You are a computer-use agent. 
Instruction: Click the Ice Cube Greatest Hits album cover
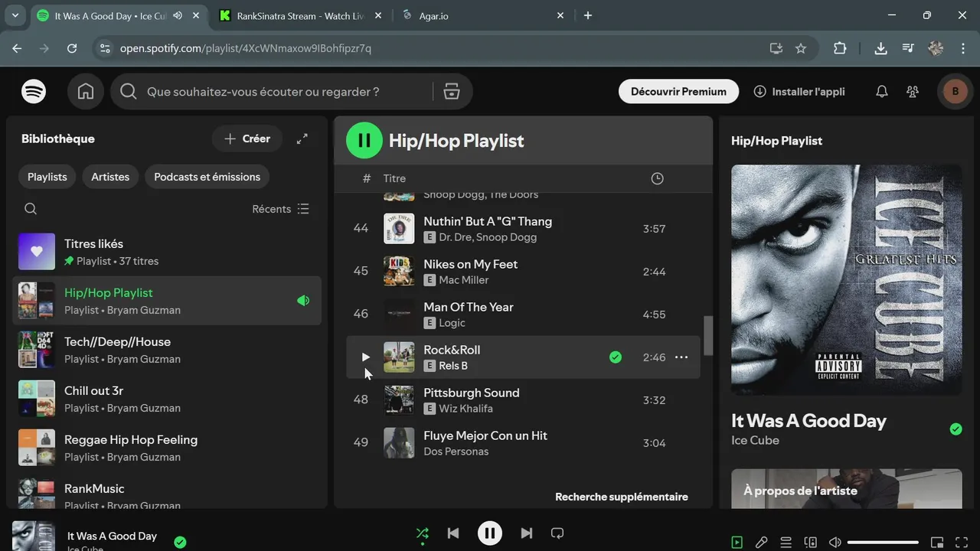847,280
